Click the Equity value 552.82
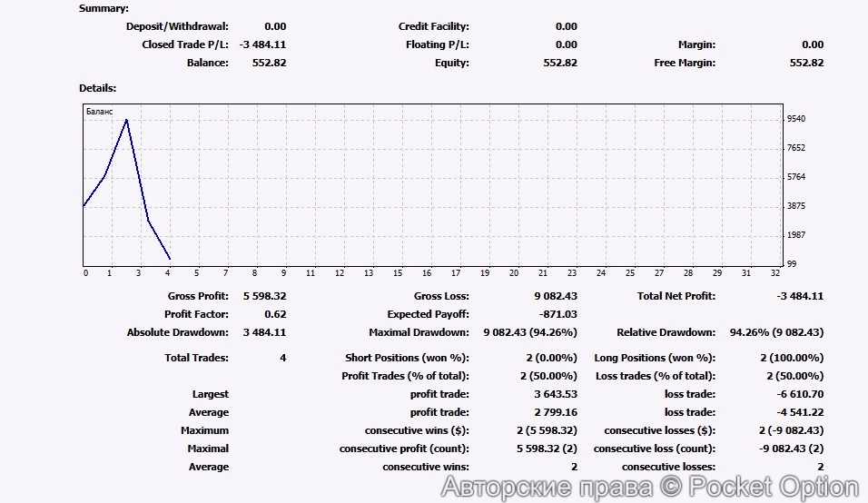 tap(559, 63)
